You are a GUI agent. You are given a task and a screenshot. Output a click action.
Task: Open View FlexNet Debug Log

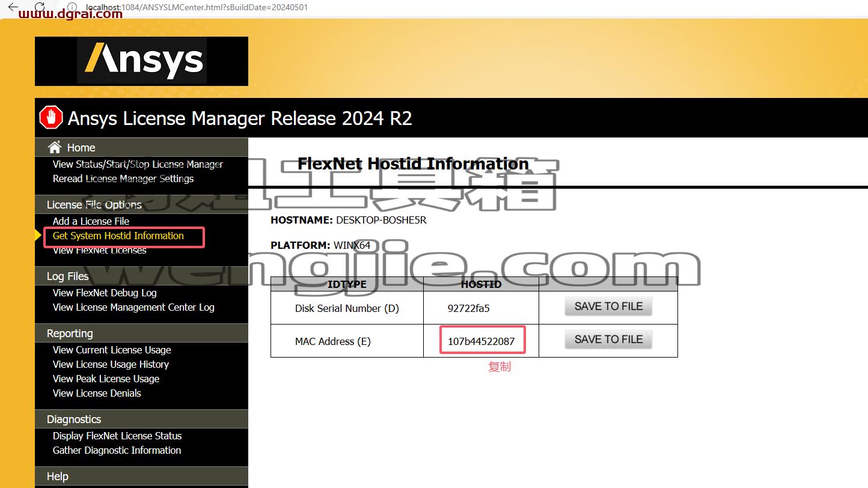tap(105, 293)
